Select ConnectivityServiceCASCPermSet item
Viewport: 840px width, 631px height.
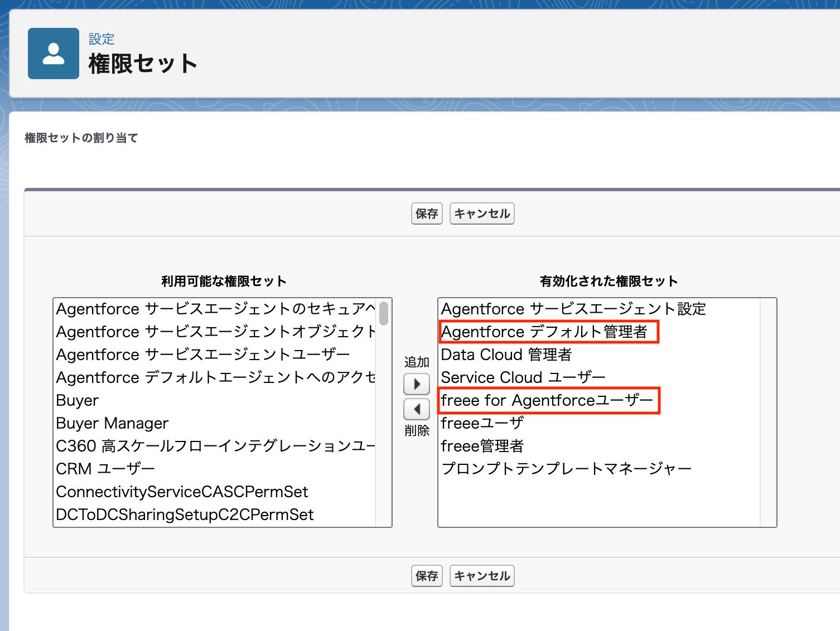(215, 492)
